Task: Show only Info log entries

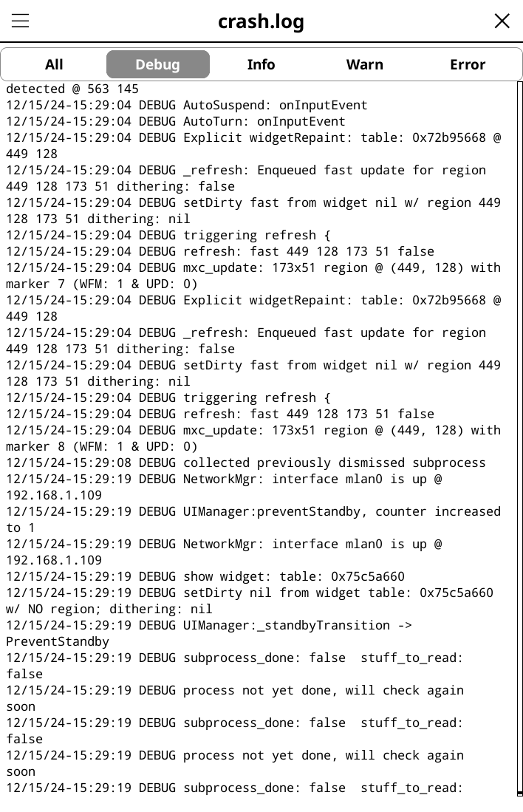Action: [x=261, y=64]
